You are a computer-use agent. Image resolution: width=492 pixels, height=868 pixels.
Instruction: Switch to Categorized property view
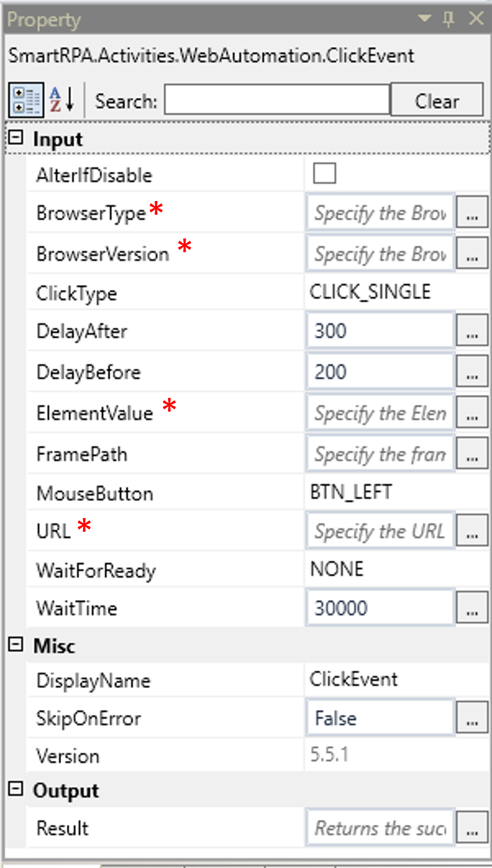coord(26,100)
